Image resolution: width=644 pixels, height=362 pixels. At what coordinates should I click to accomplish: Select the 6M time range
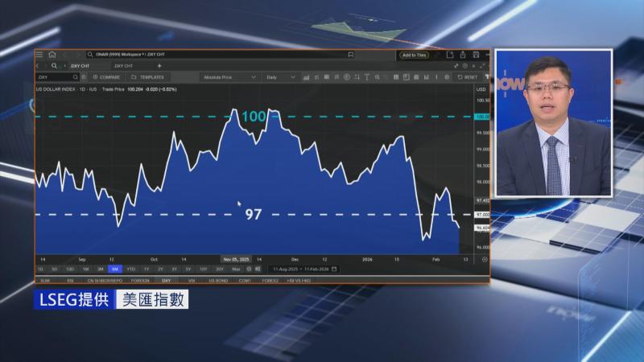(x=115, y=269)
